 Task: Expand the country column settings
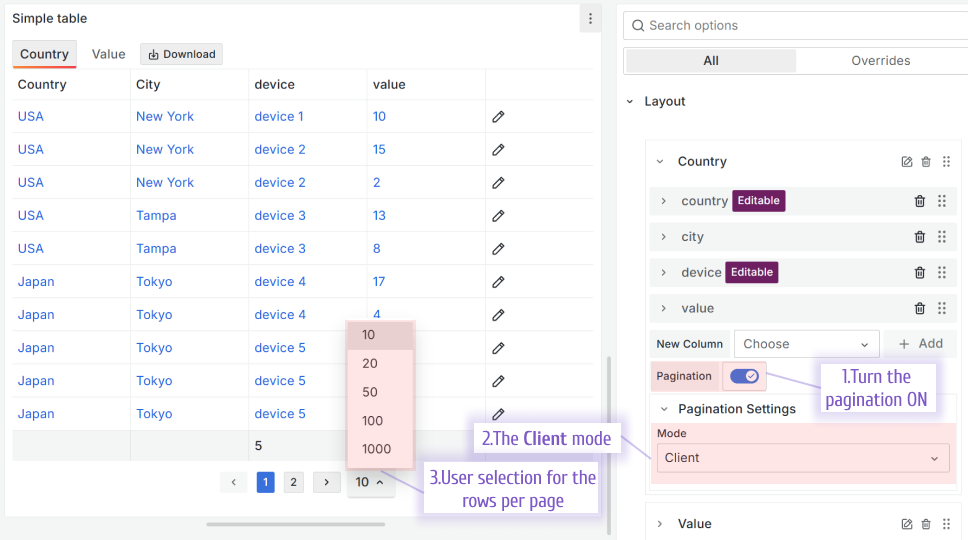(664, 201)
